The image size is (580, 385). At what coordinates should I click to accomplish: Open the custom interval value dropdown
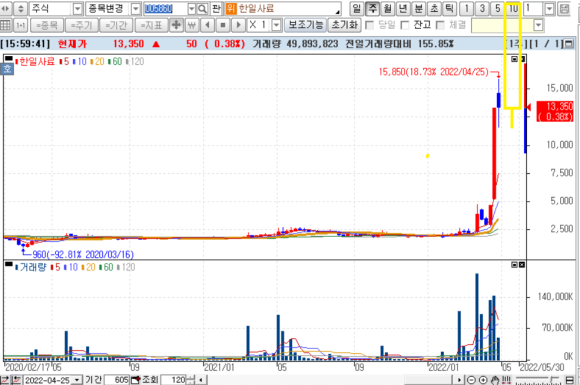click(x=550, y=9)
